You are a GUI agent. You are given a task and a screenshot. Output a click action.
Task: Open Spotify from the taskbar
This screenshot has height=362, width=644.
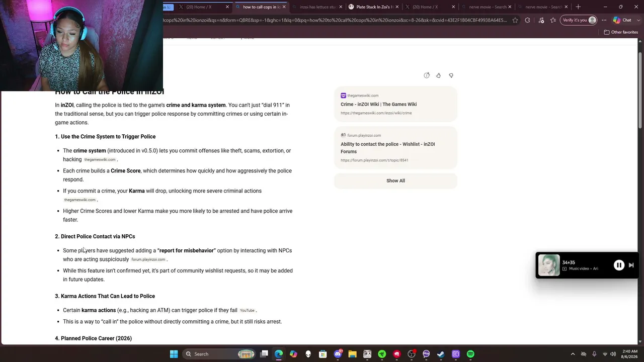470,354
